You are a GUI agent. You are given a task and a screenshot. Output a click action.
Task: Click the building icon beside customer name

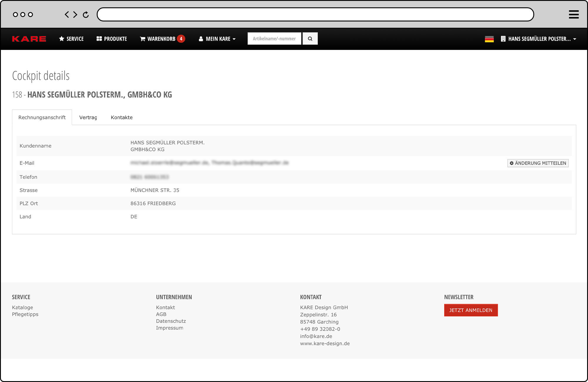click(503, 39)
